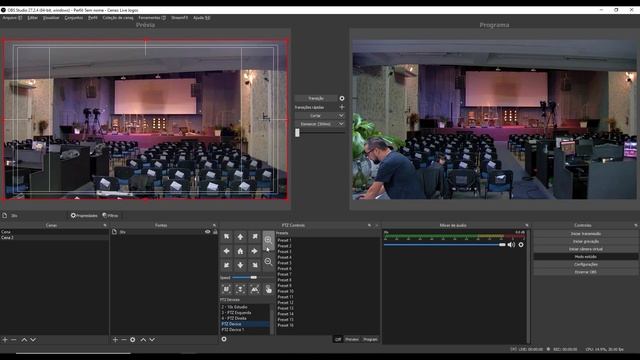Viewport: 640px width, 360px height.
Task: Open Filtros for selected source
Action: click(x=110, y=216)
